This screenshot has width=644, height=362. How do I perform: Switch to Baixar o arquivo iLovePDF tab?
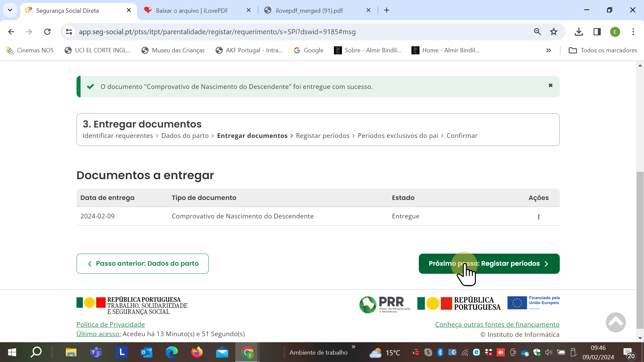[x=192, y=10]
